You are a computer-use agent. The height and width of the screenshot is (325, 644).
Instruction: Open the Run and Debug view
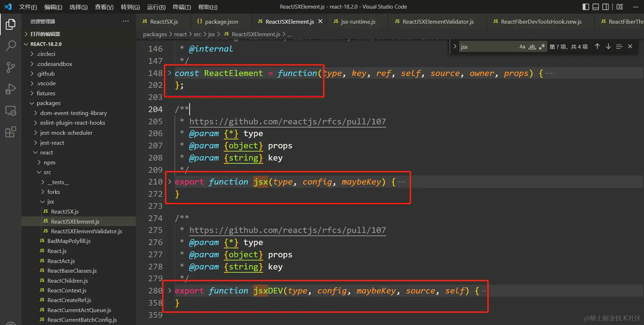point(11,89)
